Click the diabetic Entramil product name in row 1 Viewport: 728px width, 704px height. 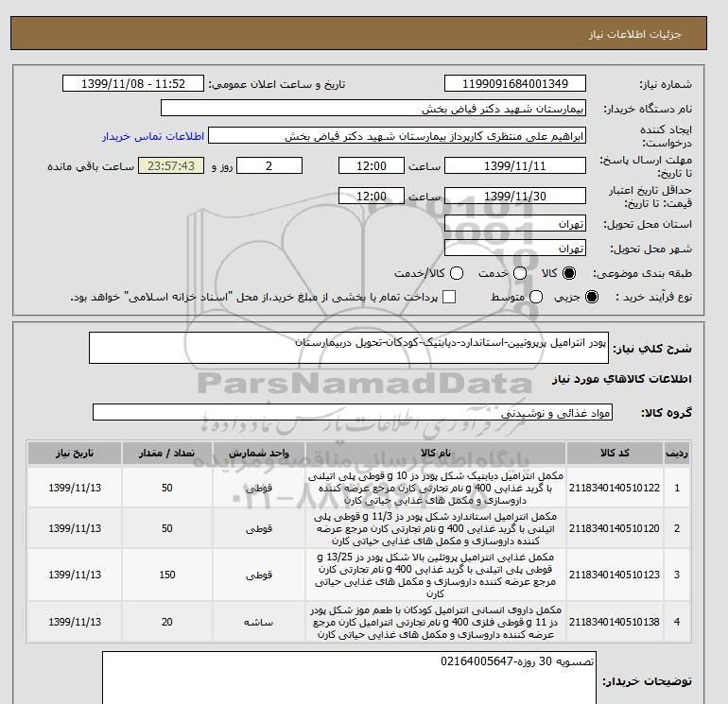pyautogui.click(x=436, y=488)
